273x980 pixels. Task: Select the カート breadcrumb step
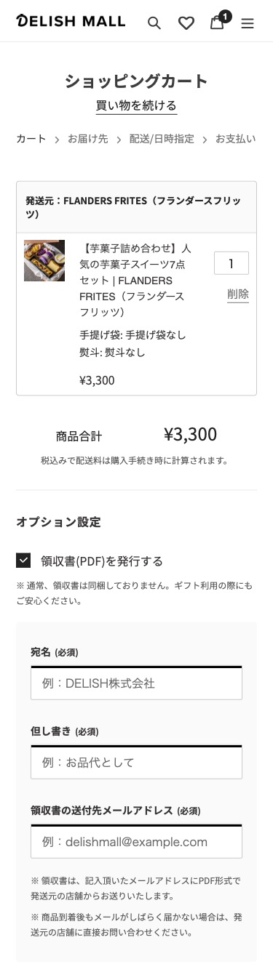(x=31, y=138)
